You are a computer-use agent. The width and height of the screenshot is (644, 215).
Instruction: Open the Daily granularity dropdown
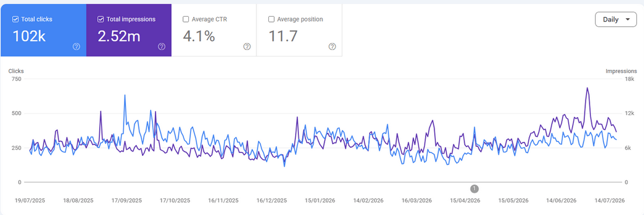pos(616,19)
